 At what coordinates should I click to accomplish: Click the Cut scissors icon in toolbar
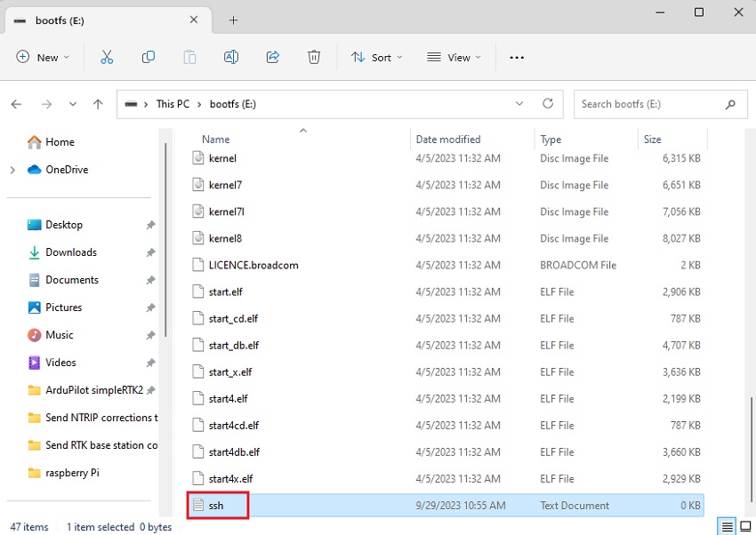(x=107, y=57)
